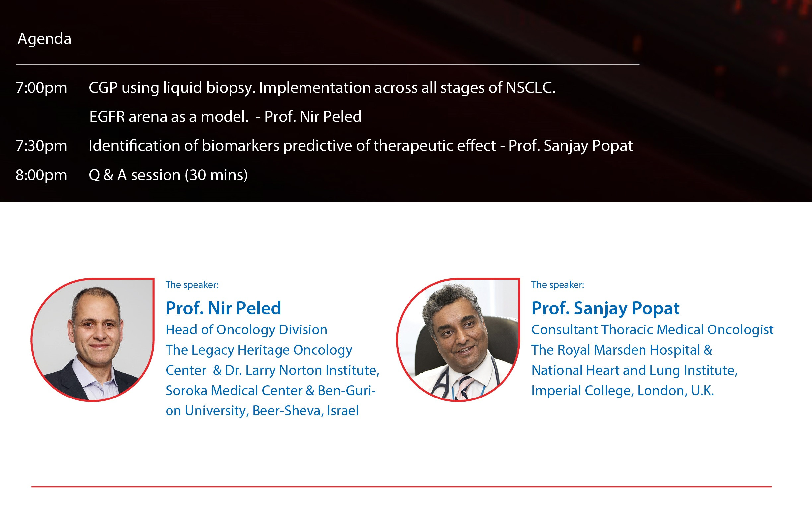Click The Legacy Heritage Oncology line
The width and height of the screenshot is (812, 507).
[x=259, y=350]
